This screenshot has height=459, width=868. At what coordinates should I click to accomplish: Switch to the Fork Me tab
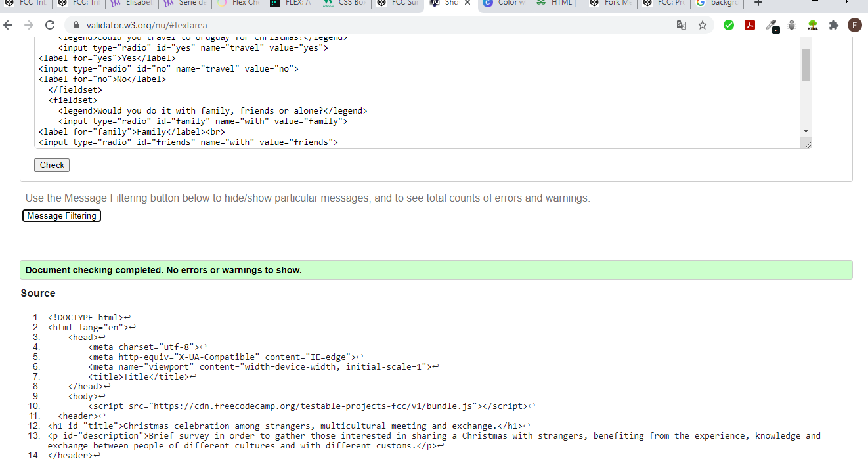(611, 3)
